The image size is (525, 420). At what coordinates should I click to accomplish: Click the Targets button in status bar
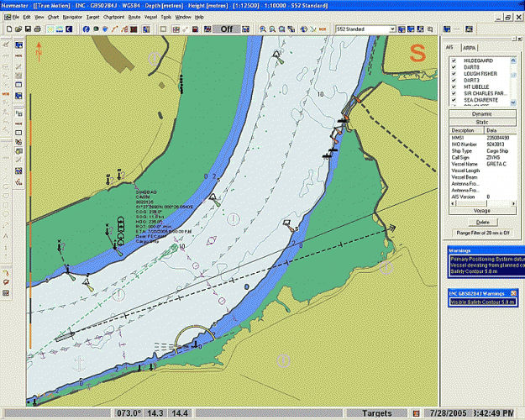coord(375,414)
